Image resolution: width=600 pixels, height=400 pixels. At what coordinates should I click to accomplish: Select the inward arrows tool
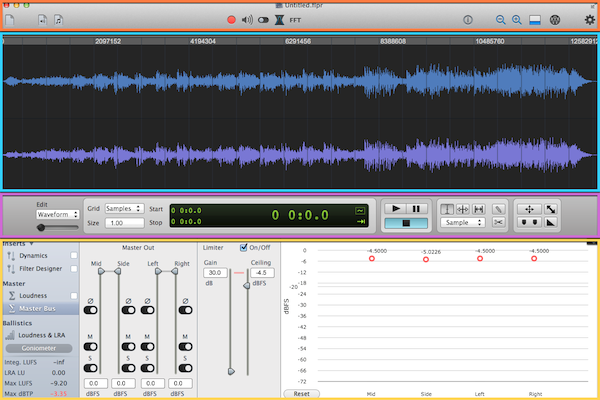pos(463,209)
